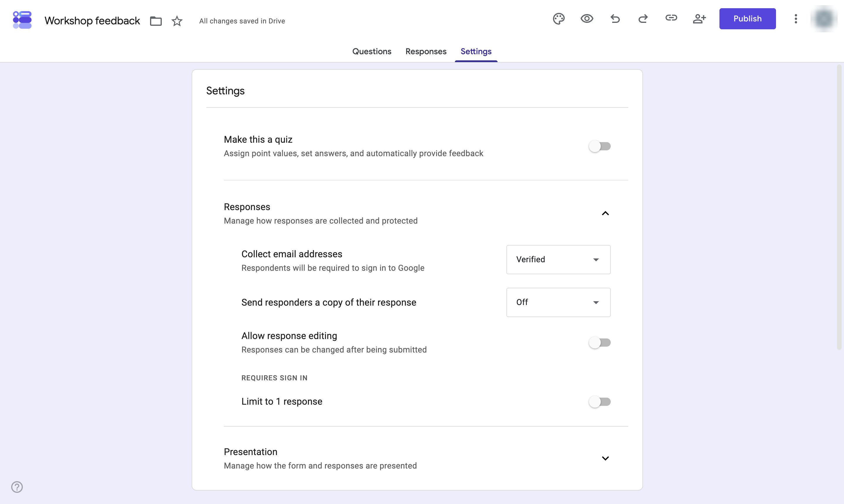Click 'Responses can be changed after being submitted'

[334, 350]
